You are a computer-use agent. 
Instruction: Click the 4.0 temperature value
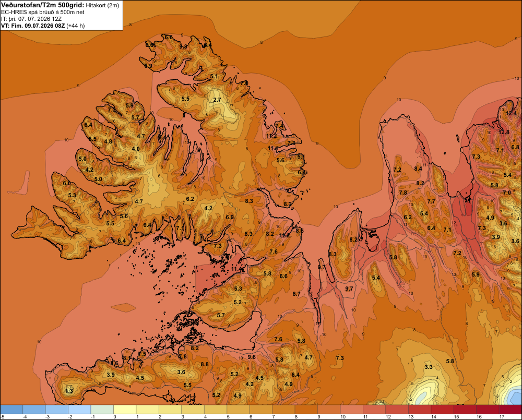pos(136,149)
